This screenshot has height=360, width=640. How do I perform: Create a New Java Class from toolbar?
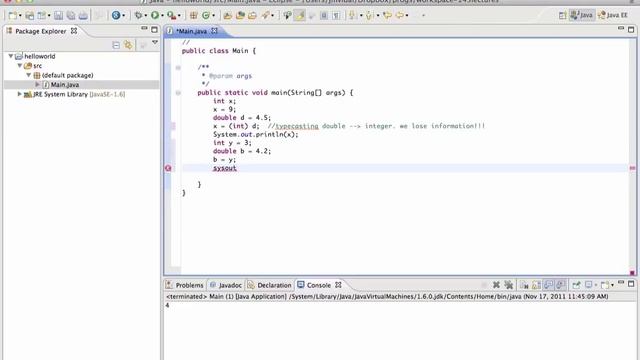pyautogui.click(x=206, y=16)
